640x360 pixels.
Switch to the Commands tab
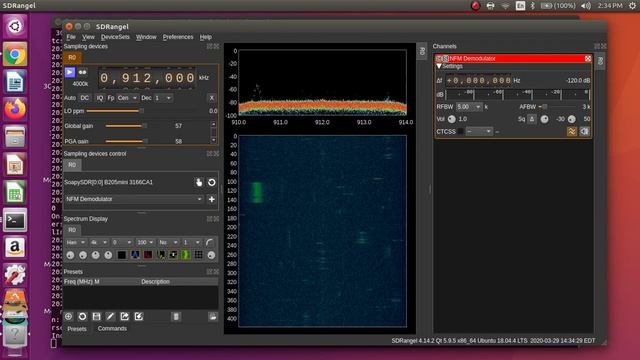pyautogui.click(x=112, y=329)
